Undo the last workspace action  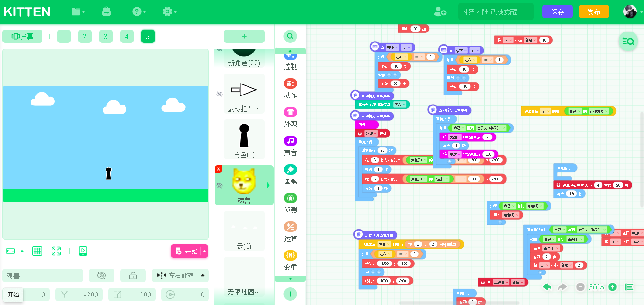(x=547, y=287)
